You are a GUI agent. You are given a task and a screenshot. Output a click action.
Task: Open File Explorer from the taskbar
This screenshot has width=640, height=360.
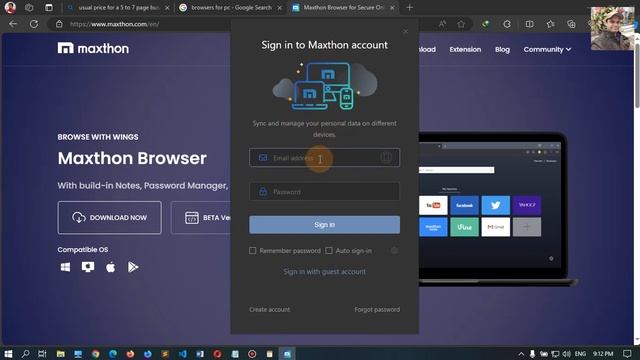(60, 354)
